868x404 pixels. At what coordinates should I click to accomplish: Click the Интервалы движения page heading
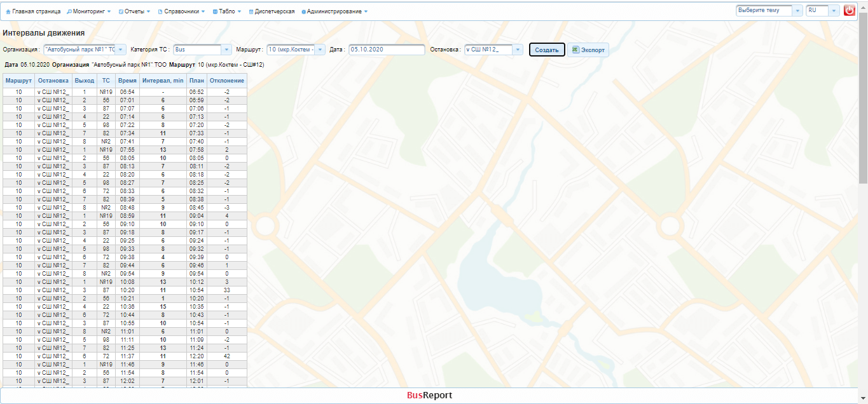(x=44, y=33)
